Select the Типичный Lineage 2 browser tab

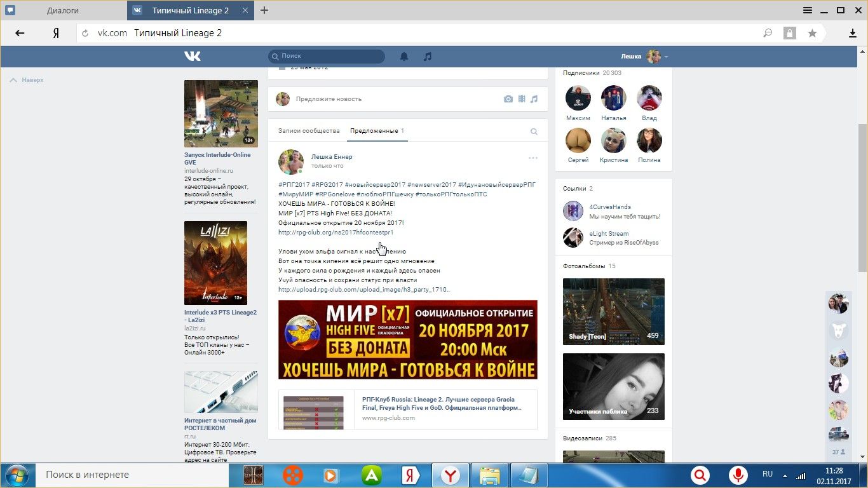[190, 10]
